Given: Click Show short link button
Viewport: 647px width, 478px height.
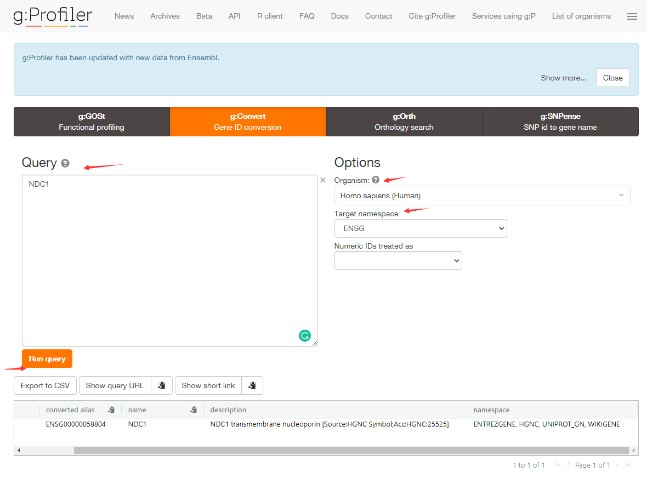Looking at the screenshot, I should (x=208, y=385).
